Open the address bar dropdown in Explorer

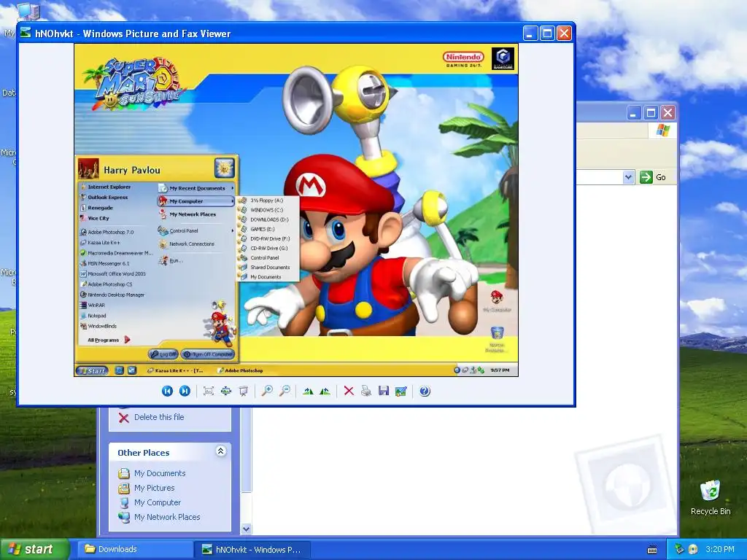pyautogui.click(x=628, y=177)
